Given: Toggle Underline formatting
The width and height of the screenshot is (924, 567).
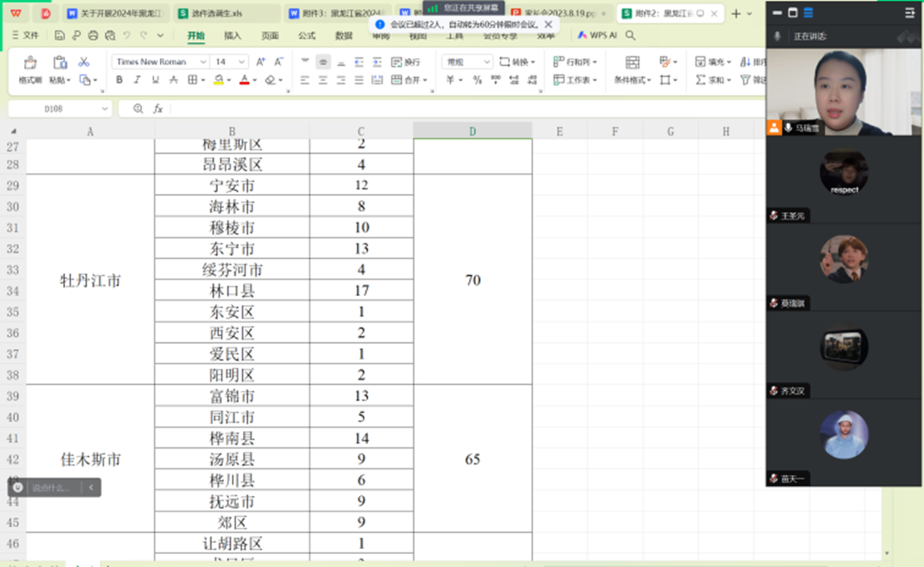Looking at the screenshot, I should (155, 80).
